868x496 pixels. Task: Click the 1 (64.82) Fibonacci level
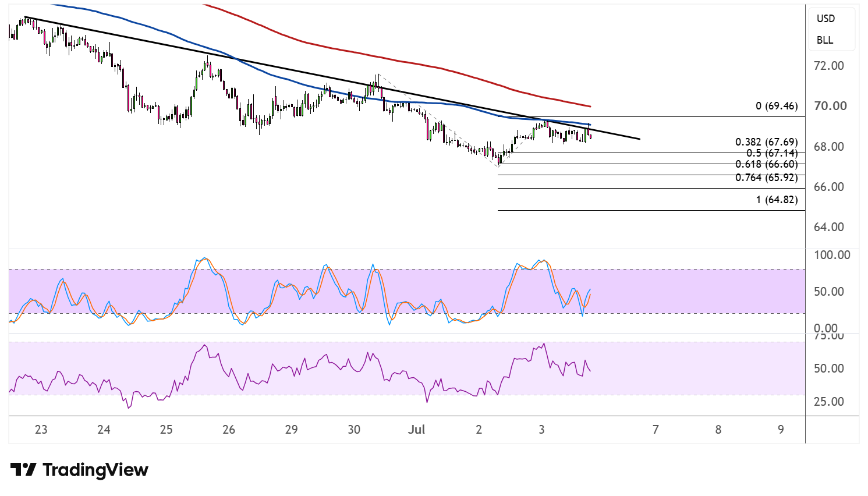777,200
